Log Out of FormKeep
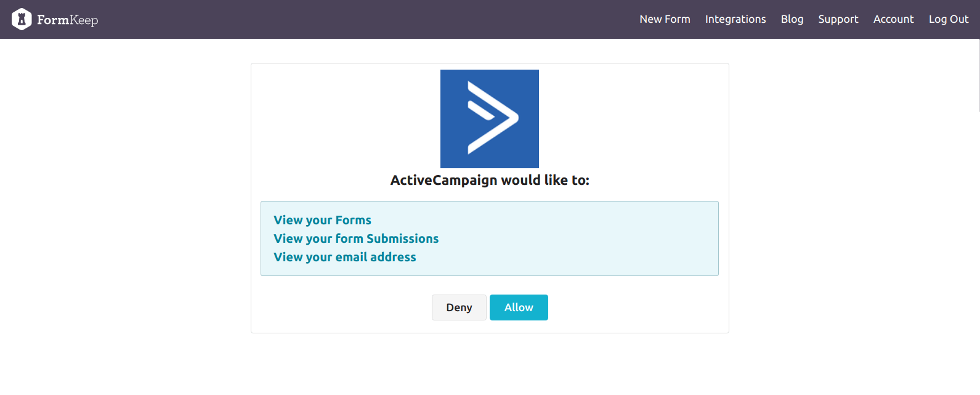The width and height of the screenshot is (980, 395). point(949,19)
